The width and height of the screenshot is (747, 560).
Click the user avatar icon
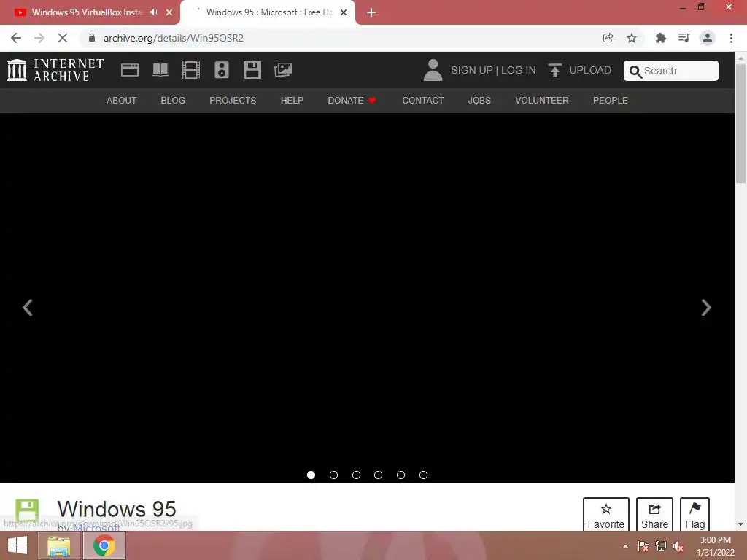433,70
